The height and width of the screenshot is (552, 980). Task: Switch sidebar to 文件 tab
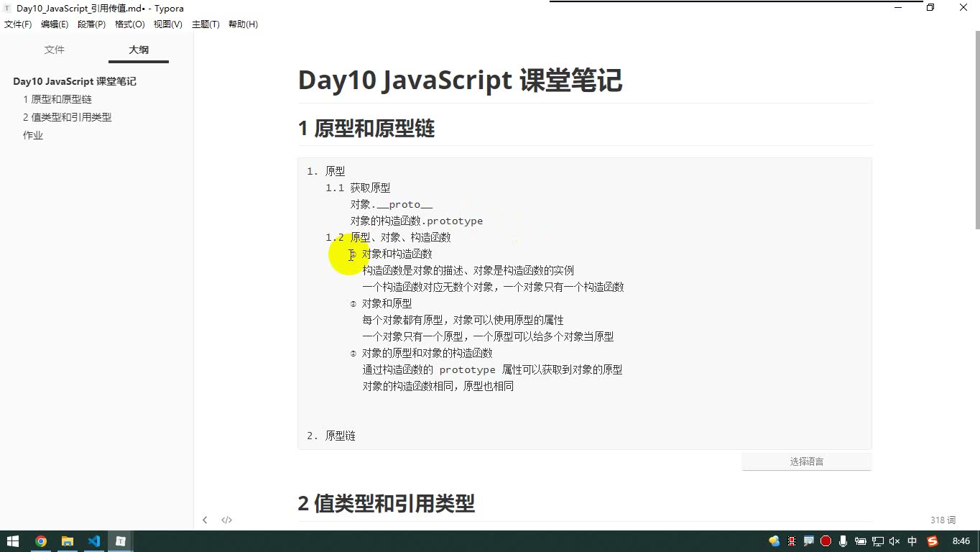[x=55, y=50]
